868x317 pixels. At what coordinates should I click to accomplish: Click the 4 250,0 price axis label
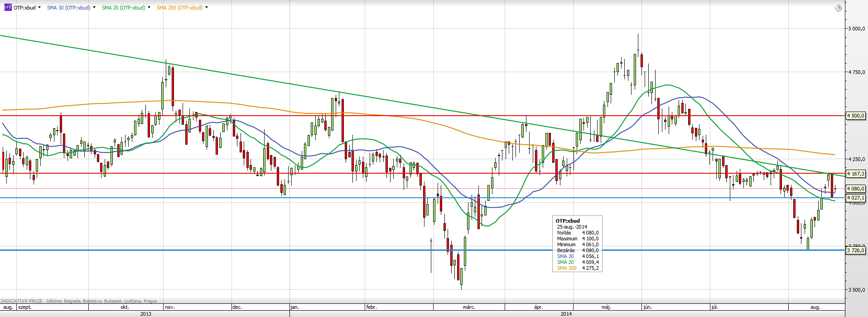(x=857, y=159)
